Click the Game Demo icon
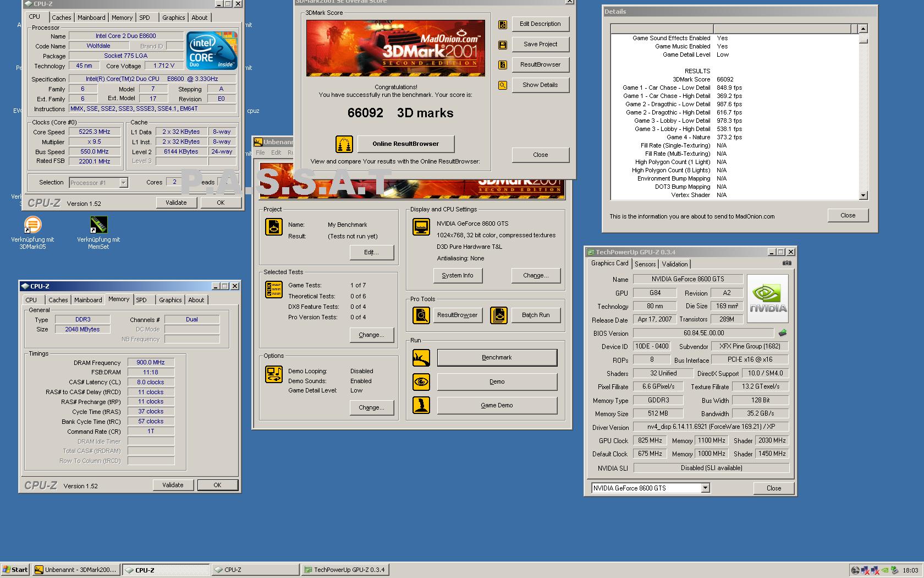The height and width of the screenshot is (578, 924). pos(421,406)
